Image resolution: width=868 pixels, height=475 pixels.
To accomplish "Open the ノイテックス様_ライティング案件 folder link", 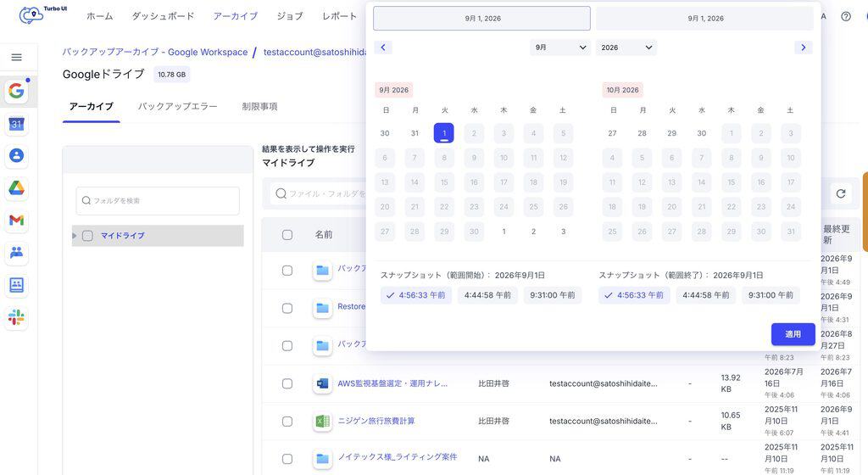I will [x=398, y=456].
